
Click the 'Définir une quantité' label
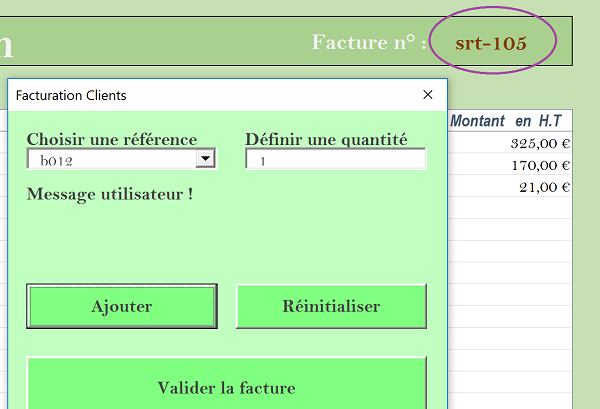326,139
